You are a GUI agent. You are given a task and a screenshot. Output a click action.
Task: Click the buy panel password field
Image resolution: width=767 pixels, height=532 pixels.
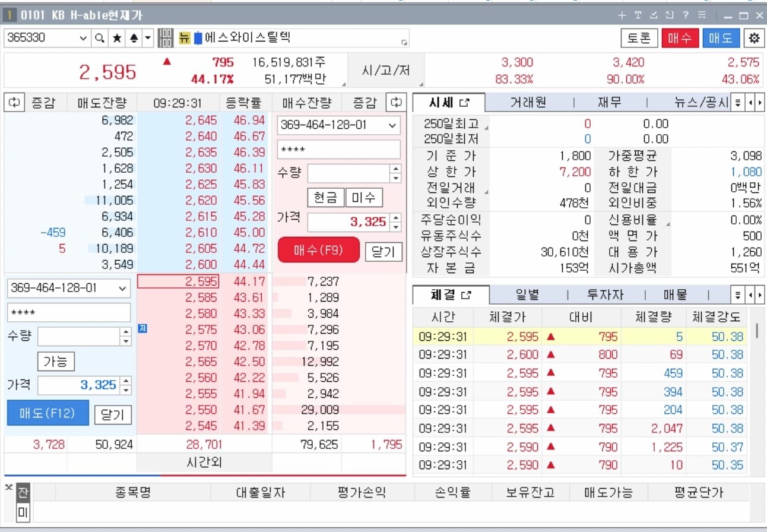coord(339,150)
